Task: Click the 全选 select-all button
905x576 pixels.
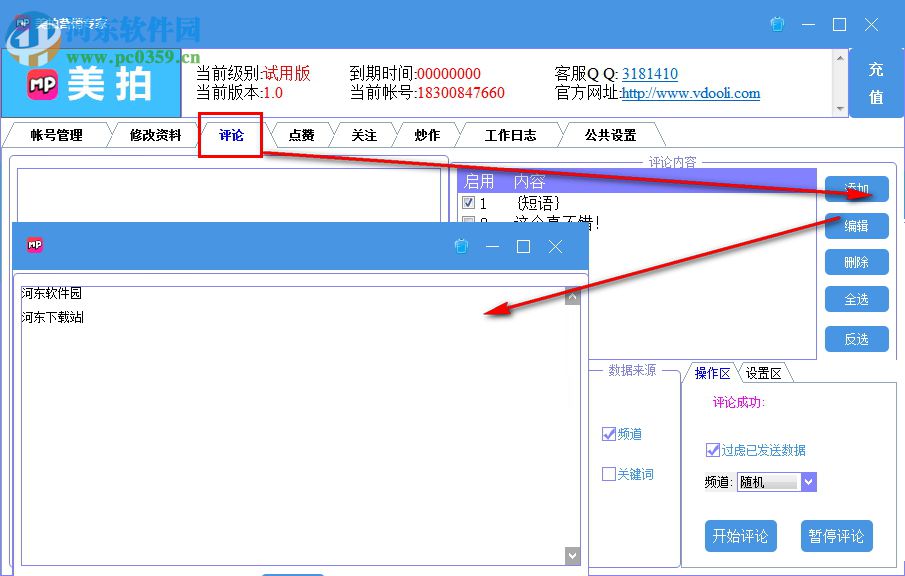Action: point(856,298)
